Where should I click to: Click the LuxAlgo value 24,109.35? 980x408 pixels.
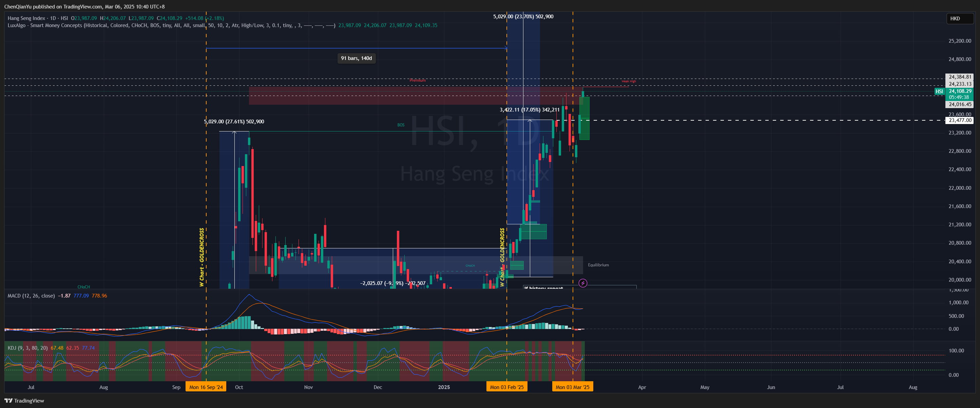point(426,25)
